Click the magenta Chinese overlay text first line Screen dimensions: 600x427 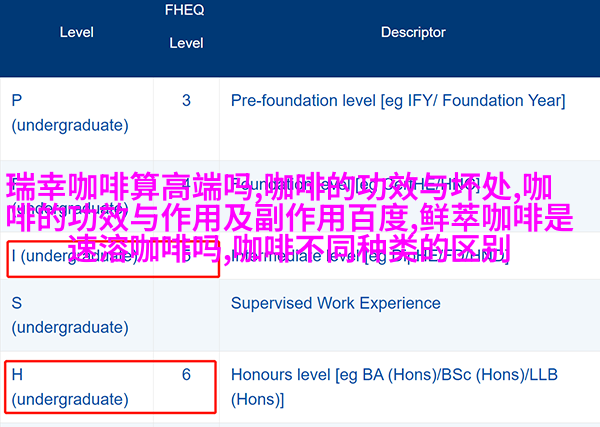279,187
